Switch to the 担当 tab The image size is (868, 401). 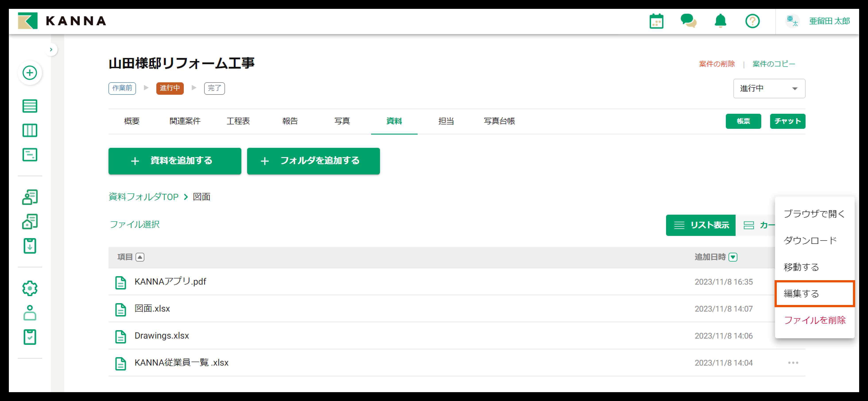pos(446,121)
